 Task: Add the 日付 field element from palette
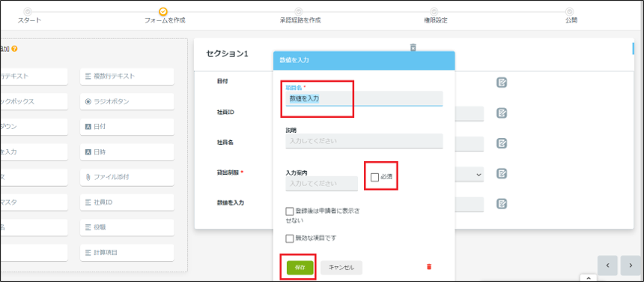click(x=127, y=127)
